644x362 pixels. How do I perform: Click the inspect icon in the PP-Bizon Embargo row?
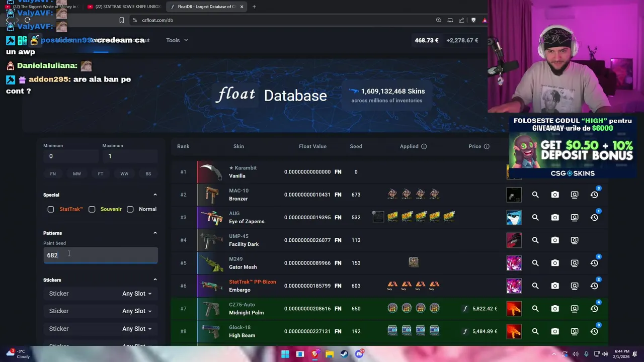(575, 286)
